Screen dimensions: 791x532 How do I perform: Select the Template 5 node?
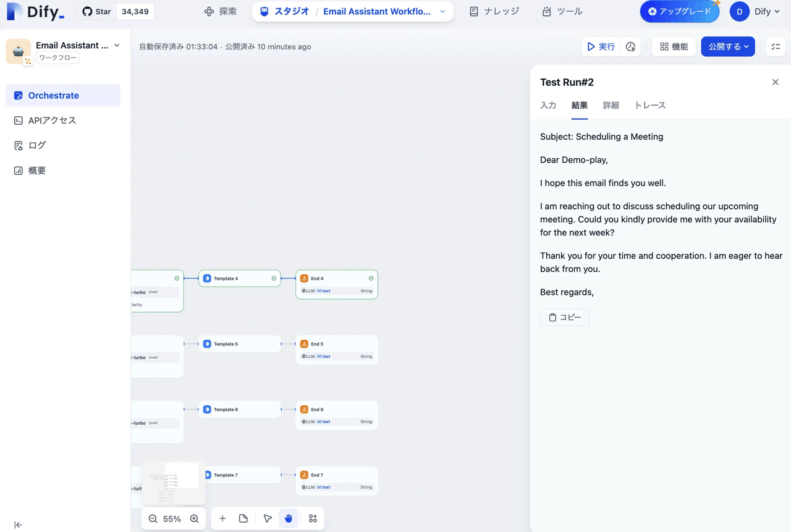point(240,344)
